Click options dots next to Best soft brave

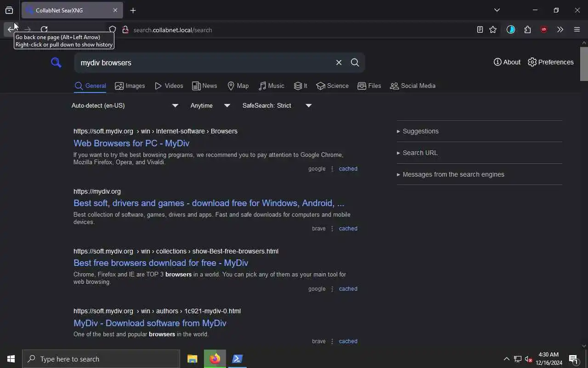point(332,229)
